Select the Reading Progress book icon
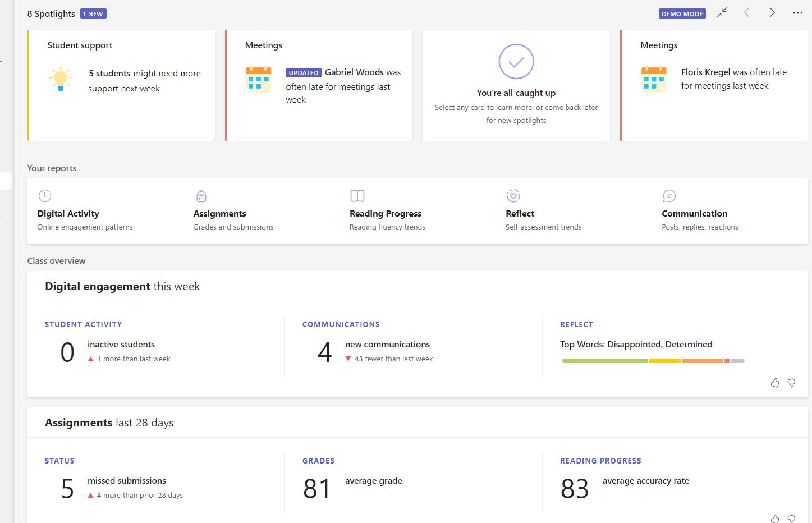 click(357, 196)
